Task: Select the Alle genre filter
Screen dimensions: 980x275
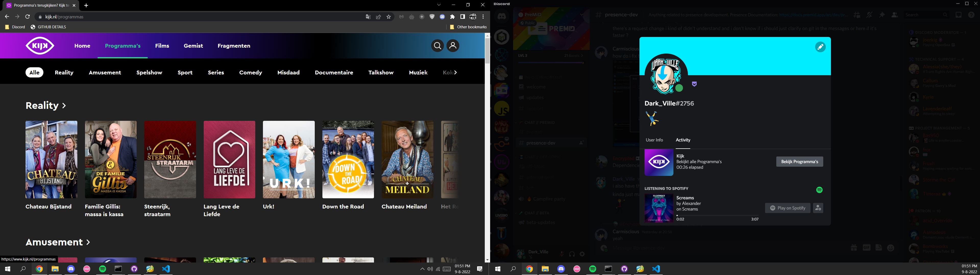Action: (x=35, y=73)
